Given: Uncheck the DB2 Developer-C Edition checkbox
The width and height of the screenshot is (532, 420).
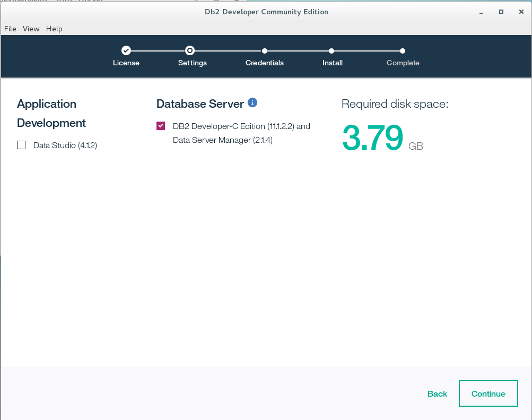Looking at the screenshot, I should pos(161,126).
